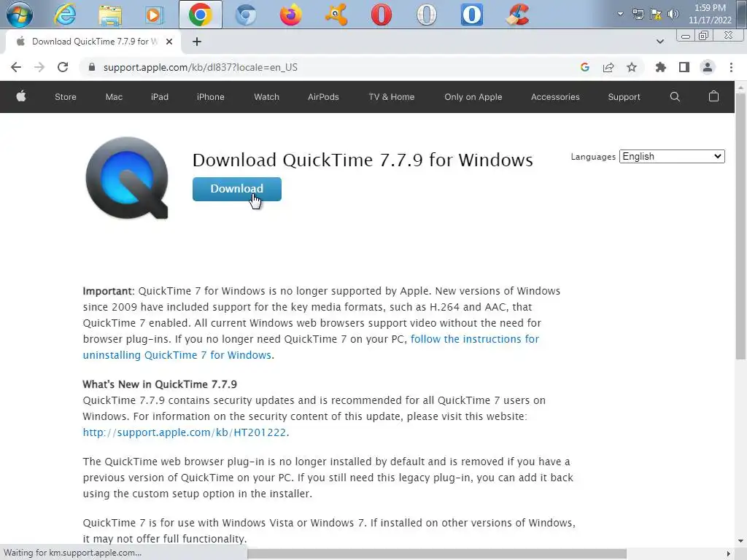Click the blue Download button
The height and width of the screenshot is (560, 747).
(237, 189)
